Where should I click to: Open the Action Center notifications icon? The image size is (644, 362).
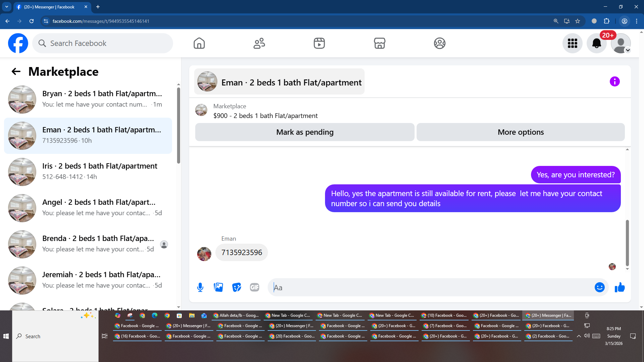pyautogui.click(x=633, y=336)
